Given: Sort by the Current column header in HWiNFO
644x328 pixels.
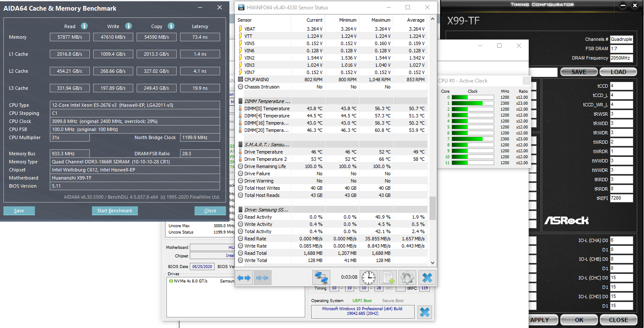Looking at the screenshot, I should (315, 20).
